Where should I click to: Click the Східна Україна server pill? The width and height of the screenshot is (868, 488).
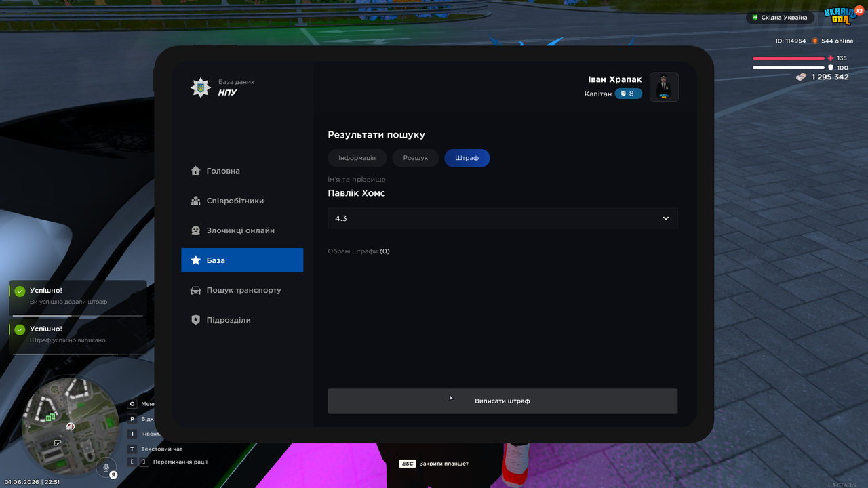coord(780,18)
